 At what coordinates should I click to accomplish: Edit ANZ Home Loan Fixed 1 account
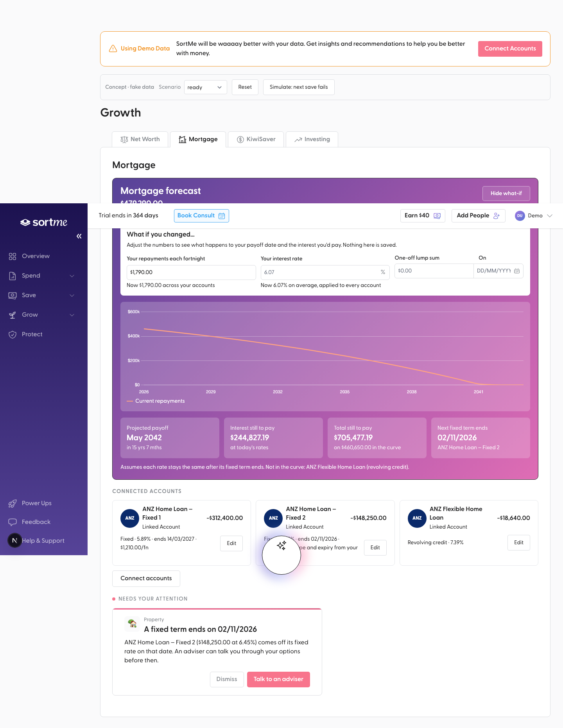point(231,543)
